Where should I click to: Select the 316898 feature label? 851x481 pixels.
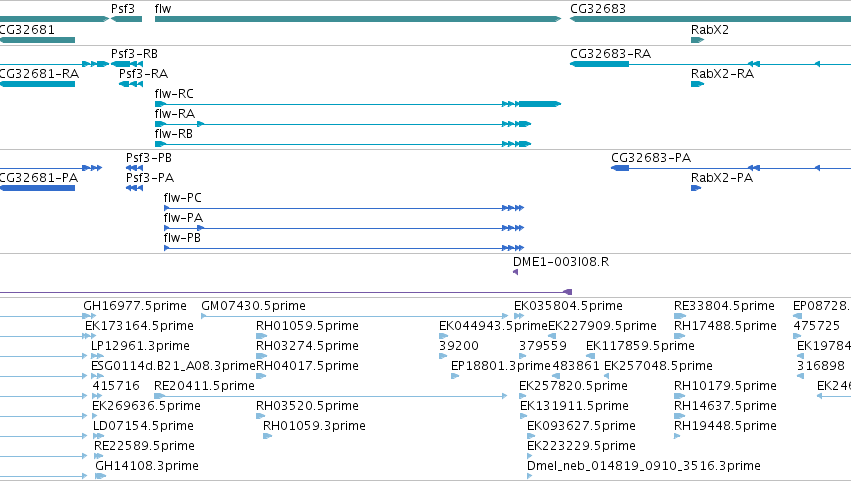click(x=821, y=366)
